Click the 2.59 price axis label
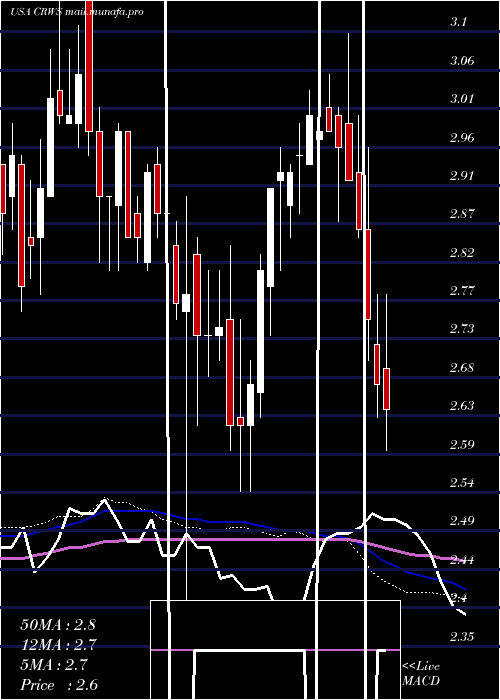The width and height of the screenshot is (500, 700). click(462, 445)
